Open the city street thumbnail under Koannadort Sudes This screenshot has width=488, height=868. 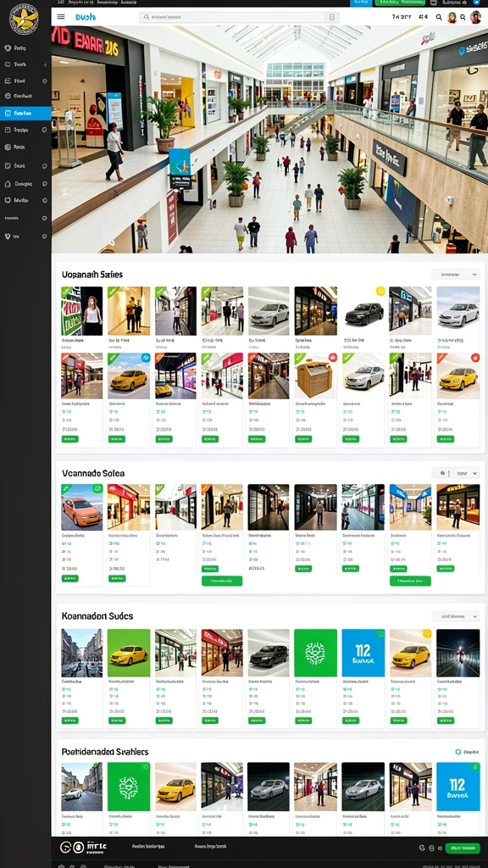point(81,653)
